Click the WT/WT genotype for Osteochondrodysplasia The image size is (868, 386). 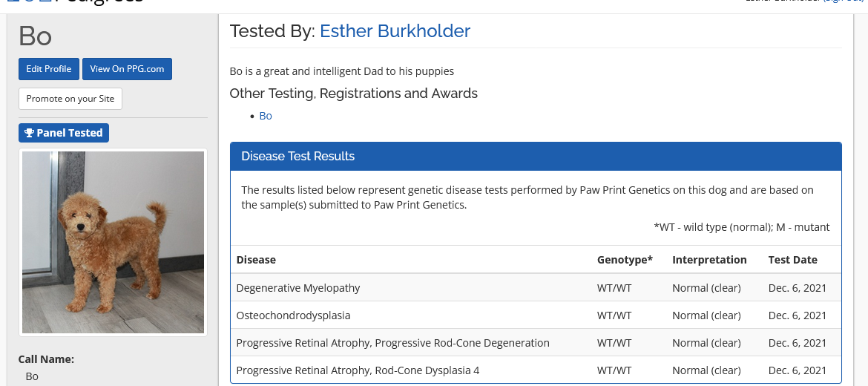614,315
